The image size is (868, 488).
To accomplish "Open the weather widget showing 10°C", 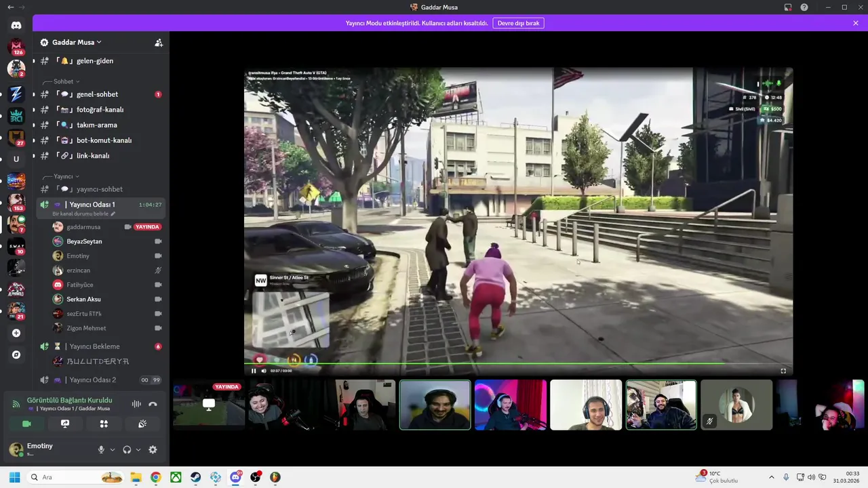I will click(716, 477).
